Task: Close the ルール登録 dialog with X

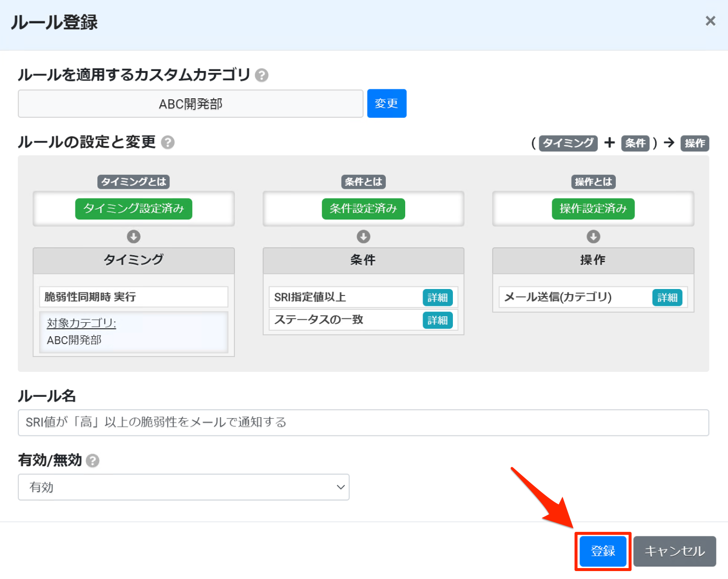Action: point(710,21)
